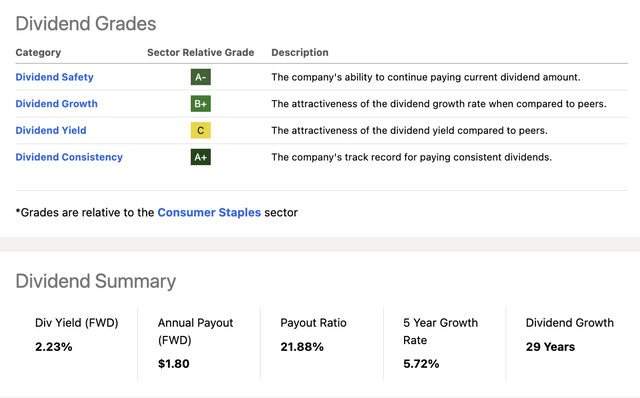Open the Dividend Growth category link

[56, 104]
